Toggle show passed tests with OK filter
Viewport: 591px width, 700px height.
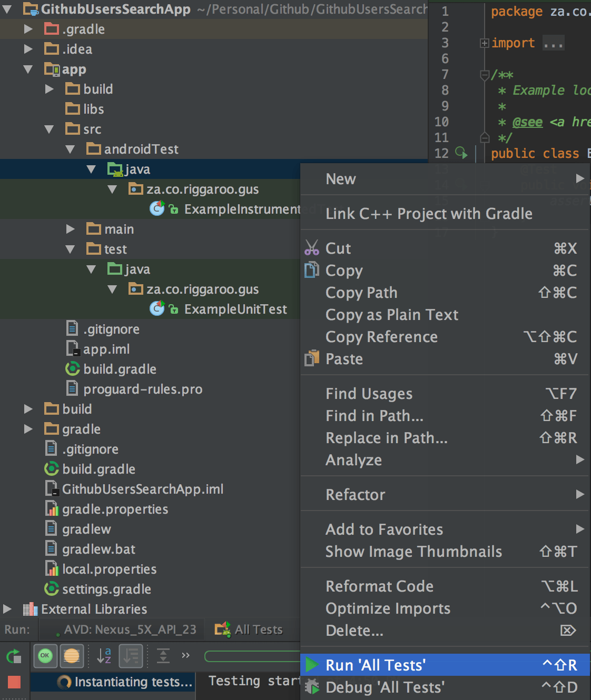[x=45, y=656]
